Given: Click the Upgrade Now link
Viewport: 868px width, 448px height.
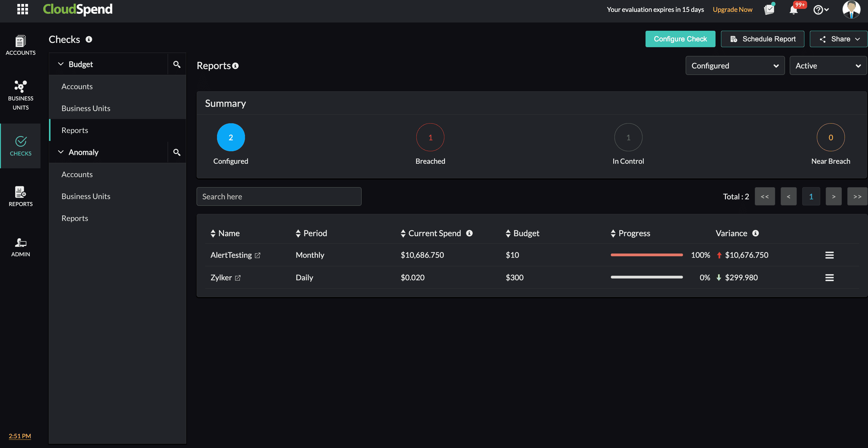Looking at the screenshot, I should point(732,9).
